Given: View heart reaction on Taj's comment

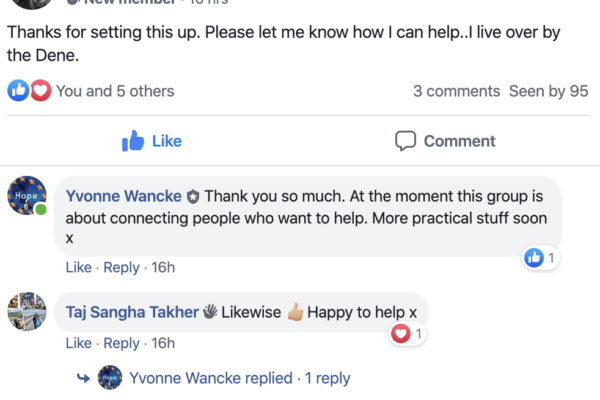Looking at the screenshot, I should point(401,334).
